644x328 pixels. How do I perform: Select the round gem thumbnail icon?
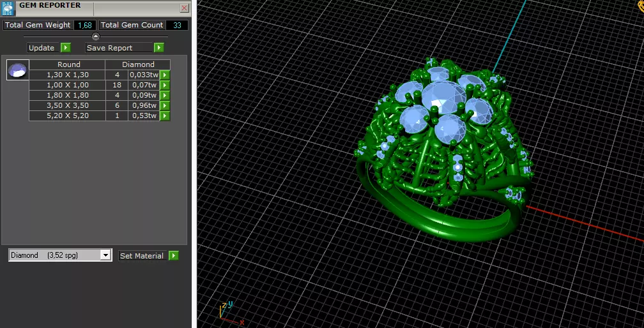point(18,70)
